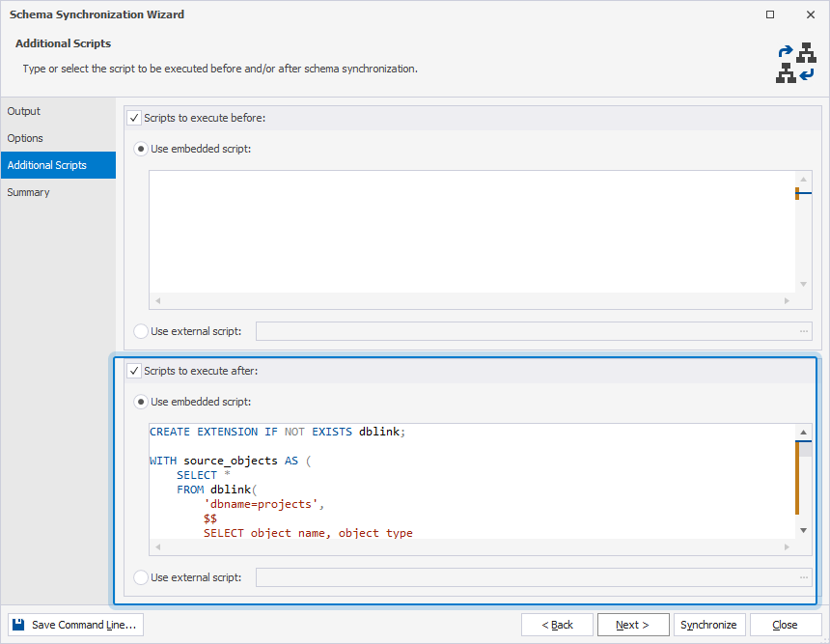Viewport: 830px width, 644px height.
Task: Uncheck Scripts to execute after
Action: (134, 371)
